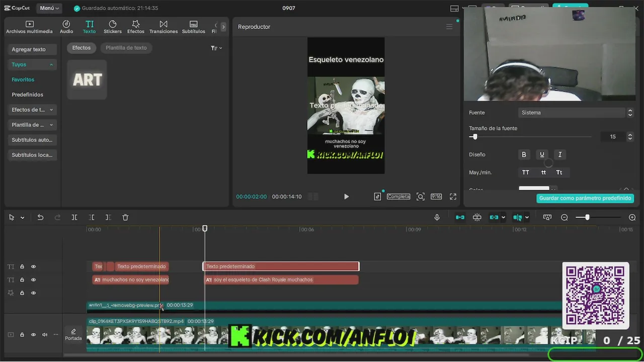Screen dimensions: 644x362
Task: Choose the ART text effect thumbnail
Action: [x=87, y=79]
